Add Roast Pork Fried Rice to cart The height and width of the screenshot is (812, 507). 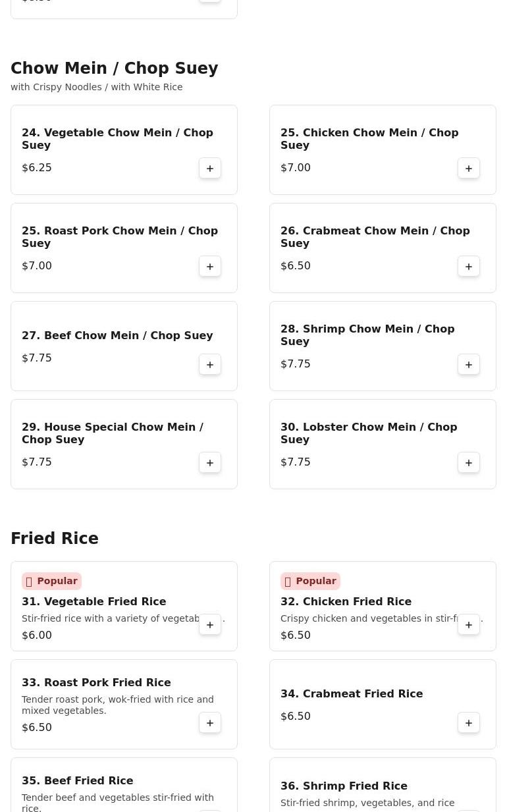coord(210,723)
